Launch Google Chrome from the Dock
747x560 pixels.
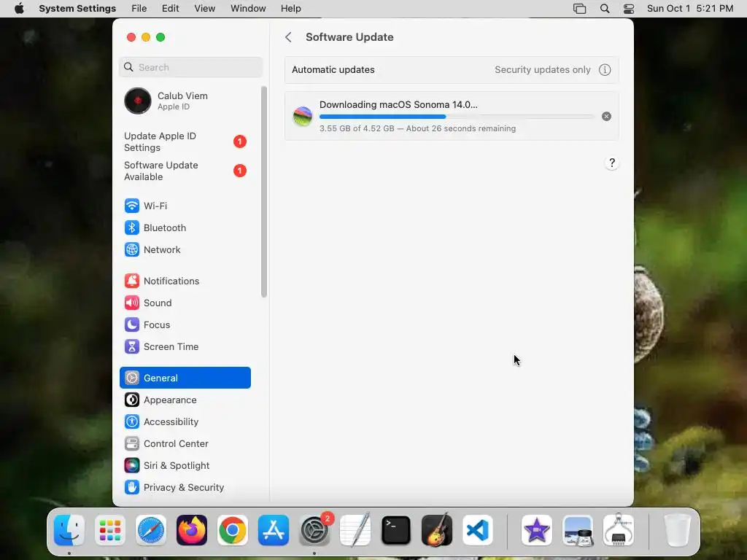pos(233,530)
